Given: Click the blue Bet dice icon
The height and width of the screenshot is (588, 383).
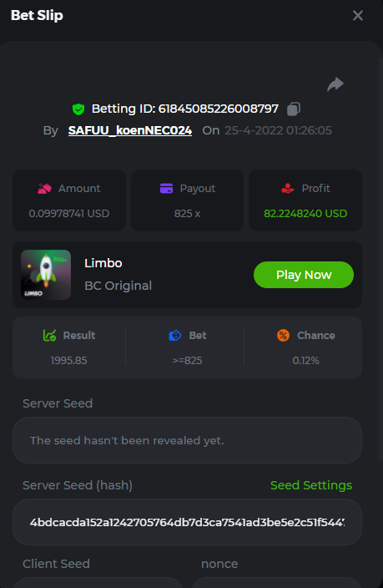Looking at the screenshot, I should coord(175,335).
